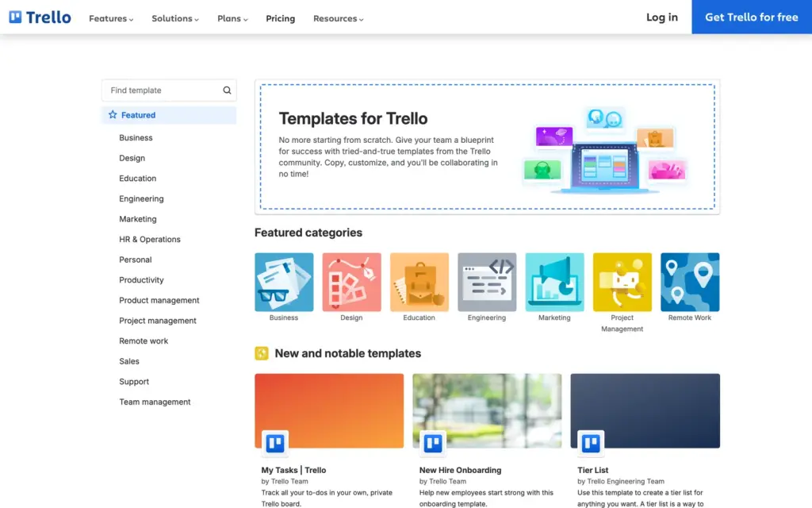Expand the Resources dropdown menu
812x508 pixels.
[338, 18]
